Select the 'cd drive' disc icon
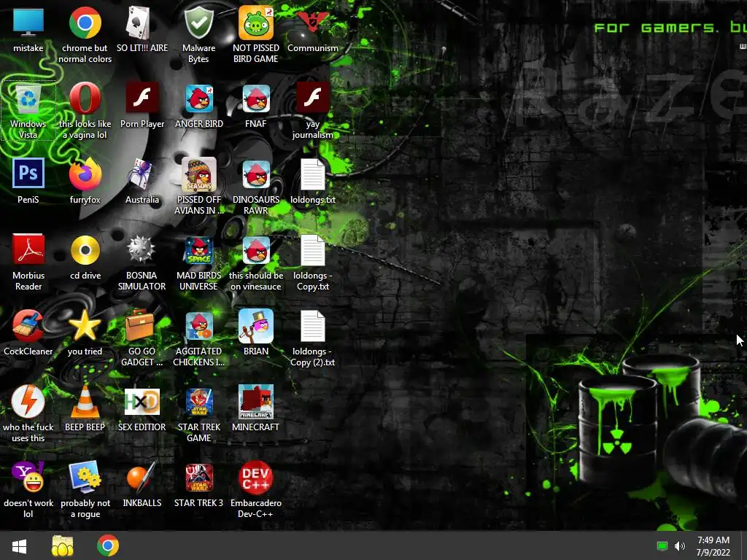Image resolution: width=747 pixels, height=560 pixels. 85,250
